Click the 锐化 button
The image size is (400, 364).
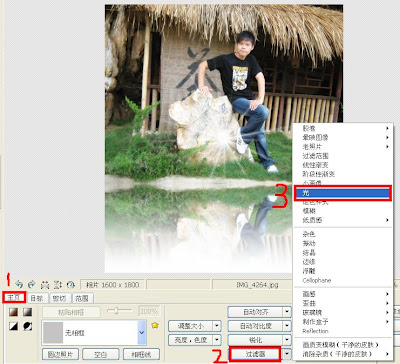(x=255, y=340)
